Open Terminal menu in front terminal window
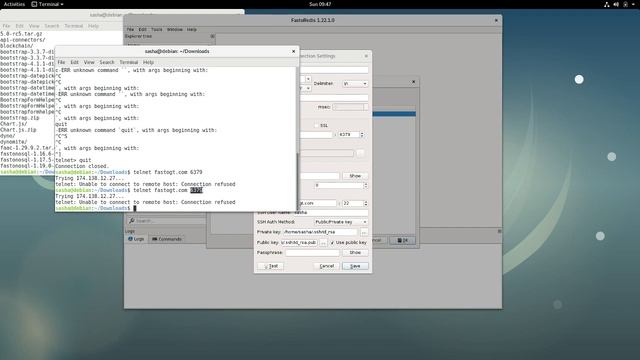 (x=129, y=62)
